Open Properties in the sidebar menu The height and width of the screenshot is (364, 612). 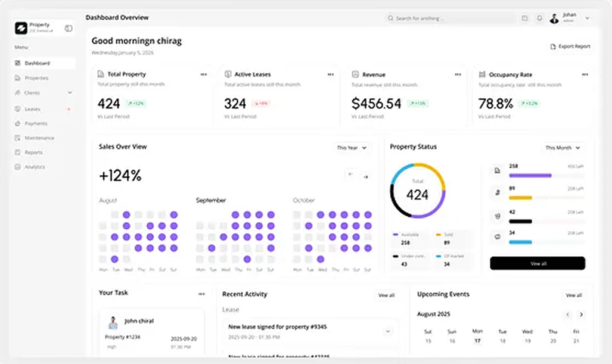pyautogui.click(x=36, y=78)
